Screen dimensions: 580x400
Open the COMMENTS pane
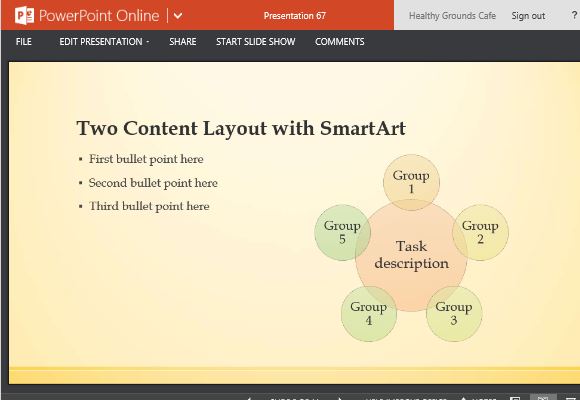(x=340, y=41)
